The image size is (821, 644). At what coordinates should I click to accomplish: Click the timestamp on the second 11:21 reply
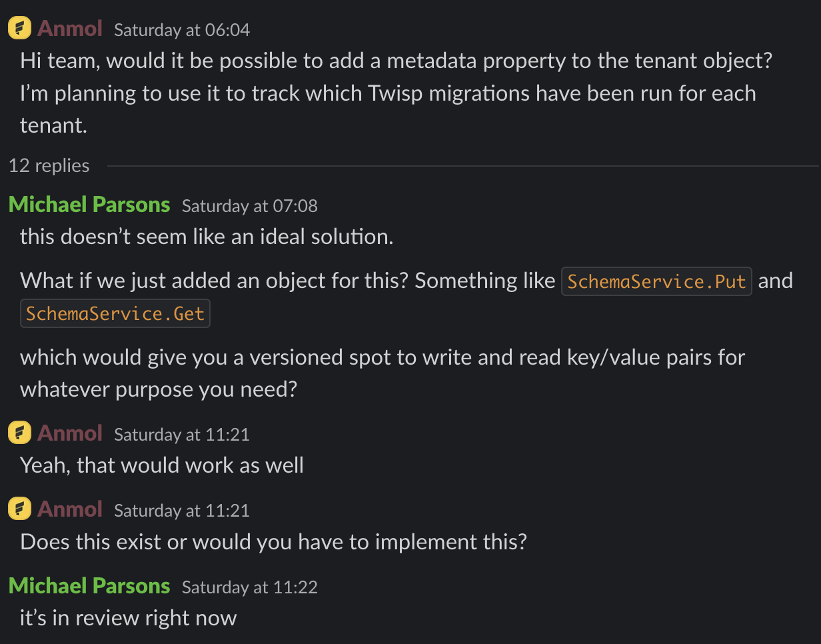(x=181, y=509)
